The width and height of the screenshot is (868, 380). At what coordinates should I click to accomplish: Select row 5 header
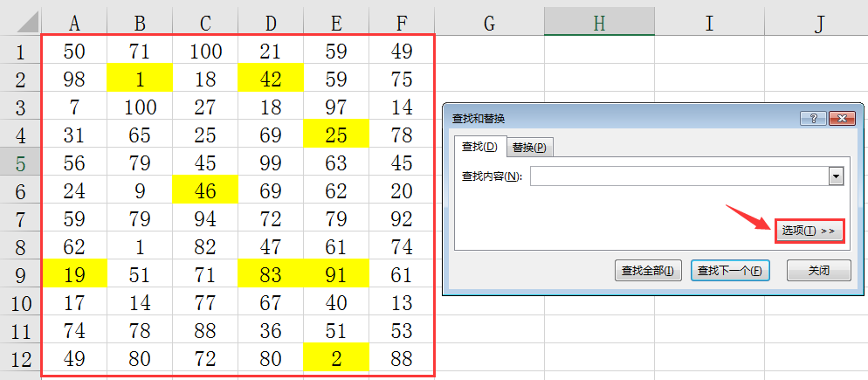tap(20, 163)
